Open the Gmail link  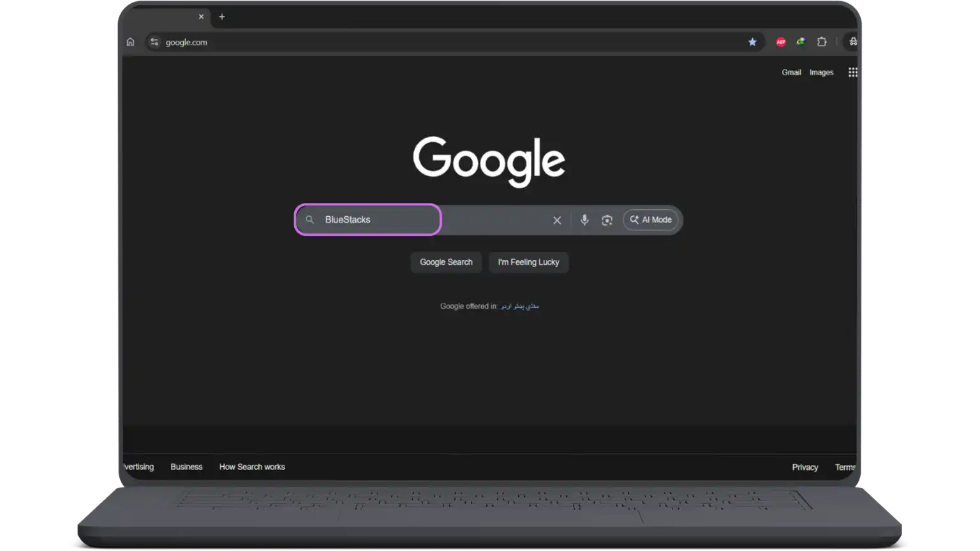point(791,73)
